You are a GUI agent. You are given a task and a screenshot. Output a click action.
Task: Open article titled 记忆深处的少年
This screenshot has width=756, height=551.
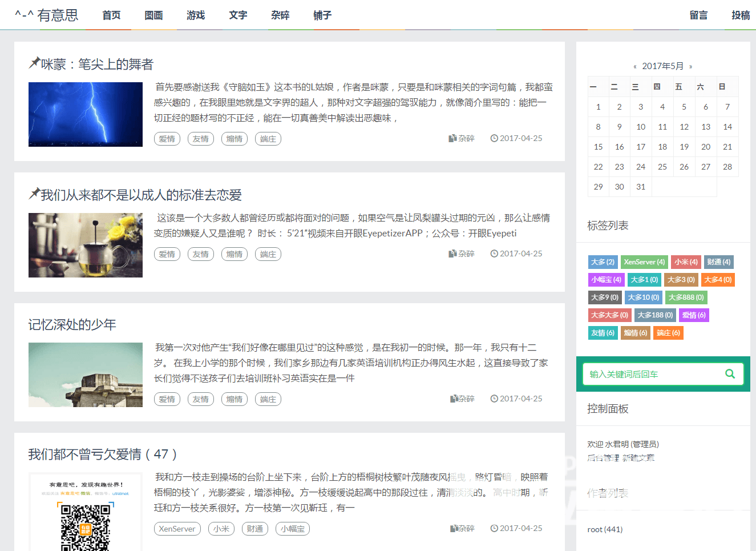click(x=72, y=325)
